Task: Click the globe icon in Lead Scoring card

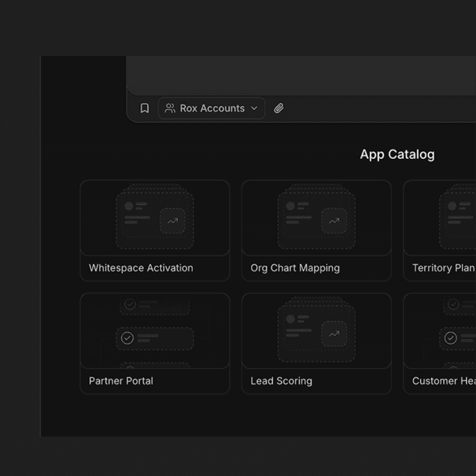Action: click(x=290, y=319)
